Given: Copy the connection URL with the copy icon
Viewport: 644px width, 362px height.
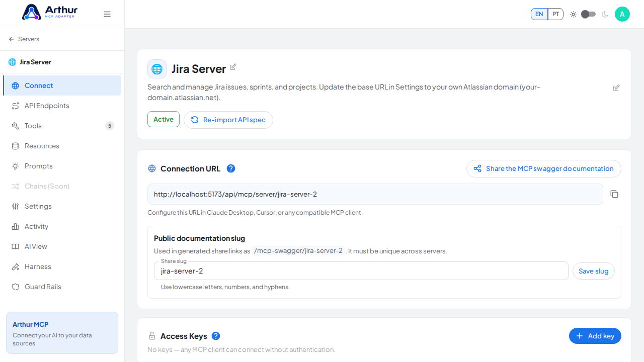Looking at the screenshot, I should click(614, 194).
